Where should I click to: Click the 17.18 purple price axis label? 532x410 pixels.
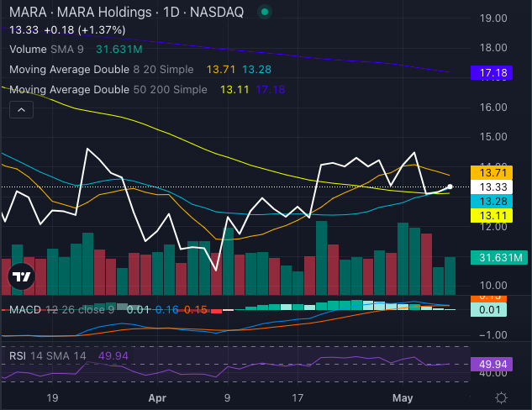[492, 72]
